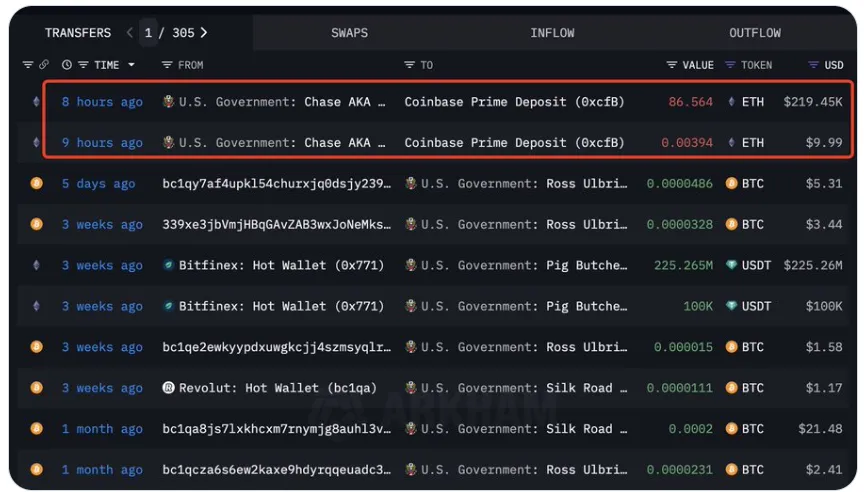Click the VALUE column filter icon
The image size is (864, 492).
pos(672,65)
